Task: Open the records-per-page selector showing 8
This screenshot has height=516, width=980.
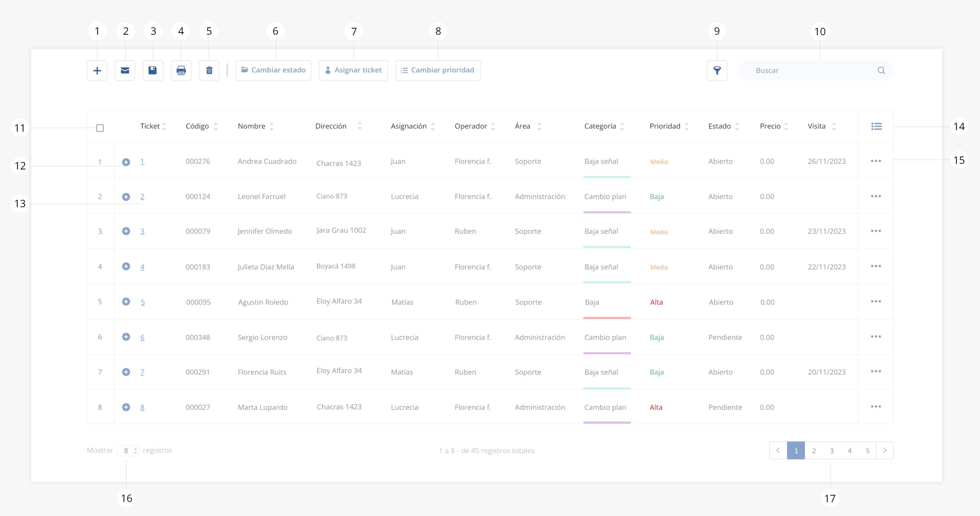Action: [x=128, y=451]
